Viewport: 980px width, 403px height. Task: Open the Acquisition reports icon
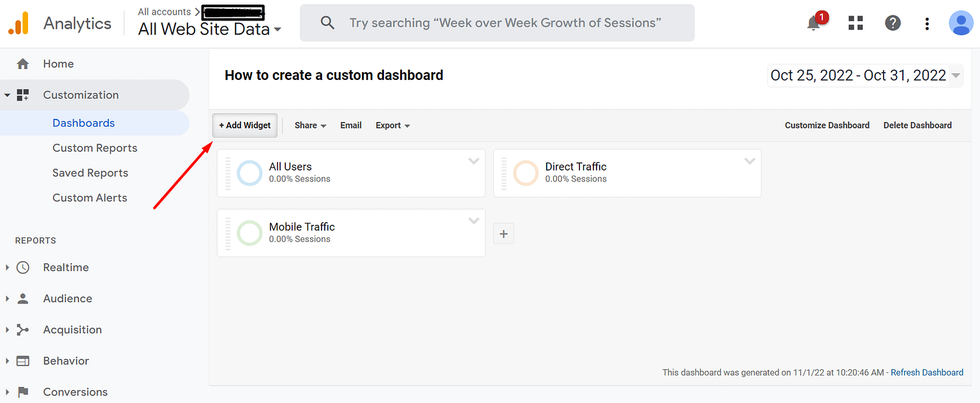[x=23, y=330]
